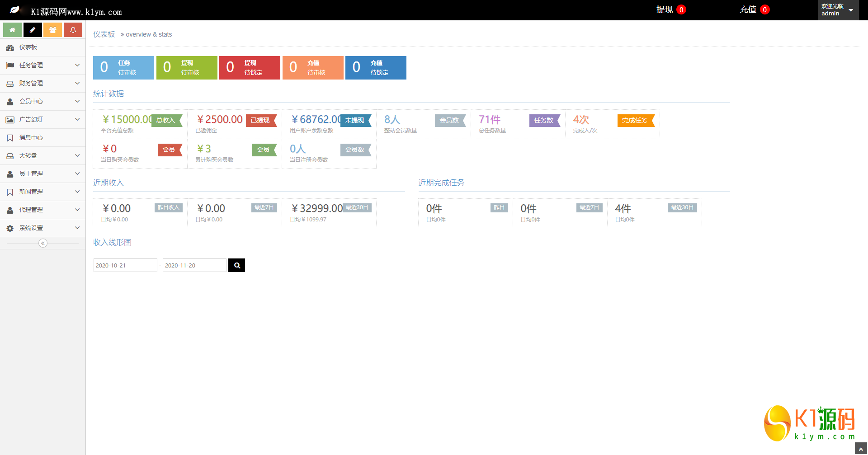868x455 pixels.
Task: Open the 充值 item in the top bar
Action: coord(748,9)
